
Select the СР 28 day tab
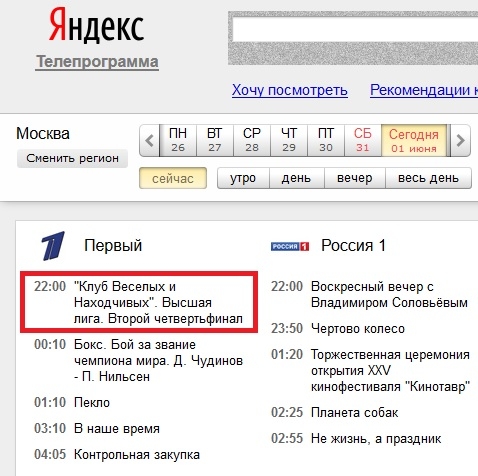tap(252, 140)
